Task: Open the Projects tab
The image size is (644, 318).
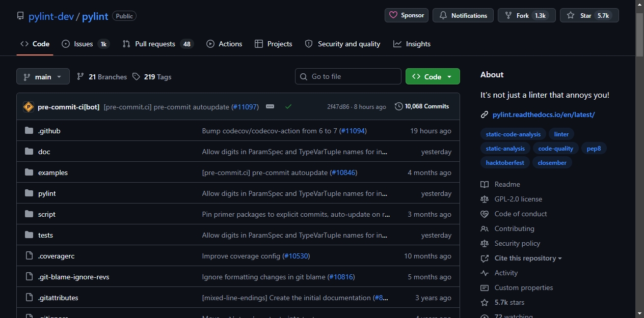Action: [274, 44]
